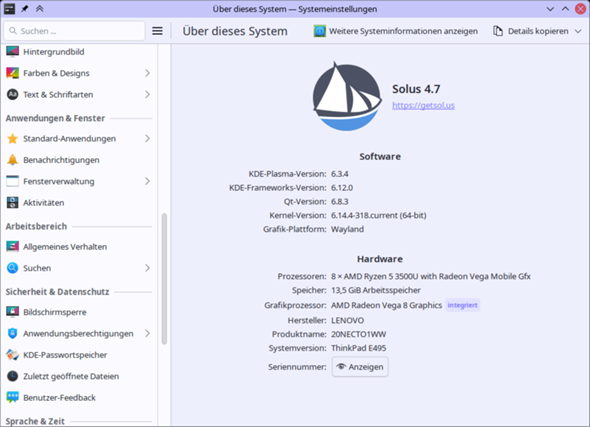Click the Text & Schriftarten icon
Screen dimensions: 590x427
(x=12, y=94)
